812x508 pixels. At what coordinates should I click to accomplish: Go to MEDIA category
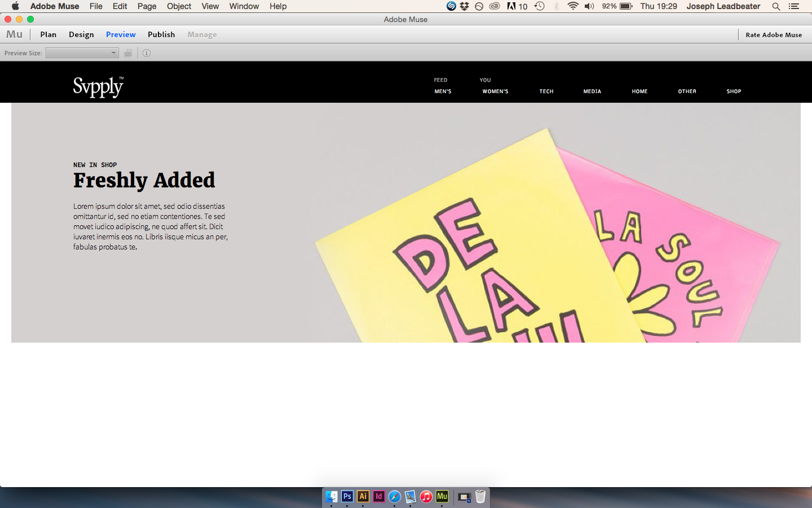pos(592,91)
